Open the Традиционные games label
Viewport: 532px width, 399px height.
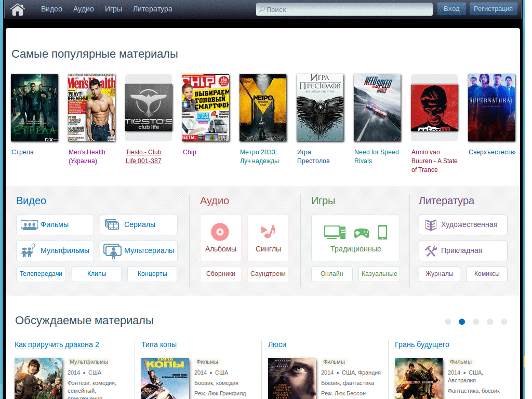tap(356, 249)
